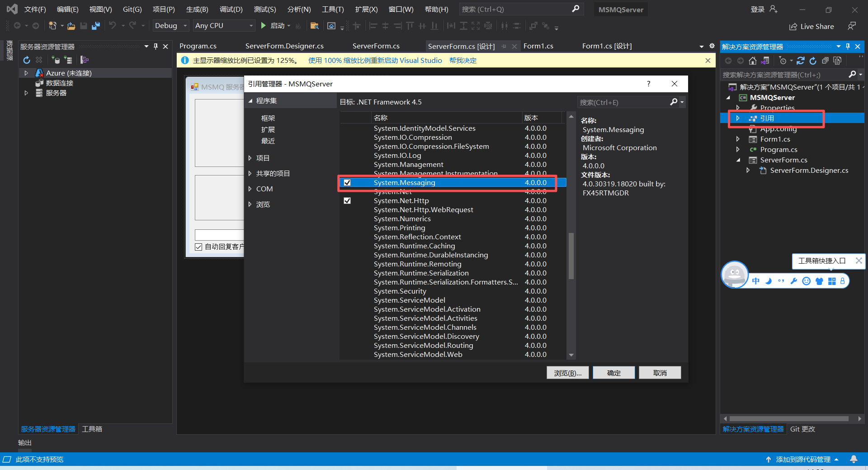868x470 pixels.
Task: Expand the Azure node in Server Explorer
Action: 26,73
